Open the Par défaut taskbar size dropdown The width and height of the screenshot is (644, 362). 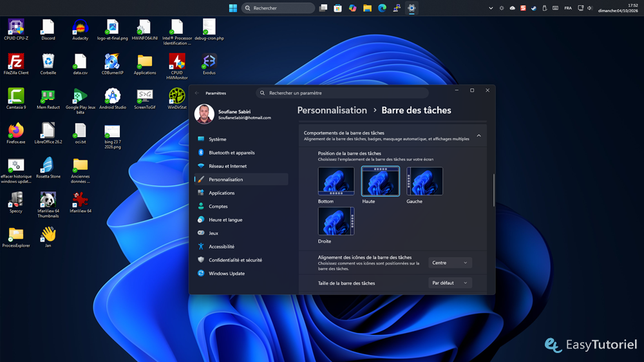coord(450,283)
